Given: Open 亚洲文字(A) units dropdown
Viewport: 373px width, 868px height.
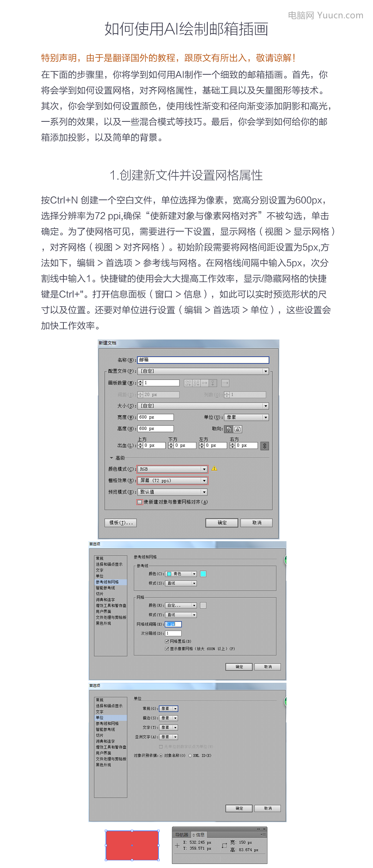Looking at the screenshot, I should click(x=169, y=737).
